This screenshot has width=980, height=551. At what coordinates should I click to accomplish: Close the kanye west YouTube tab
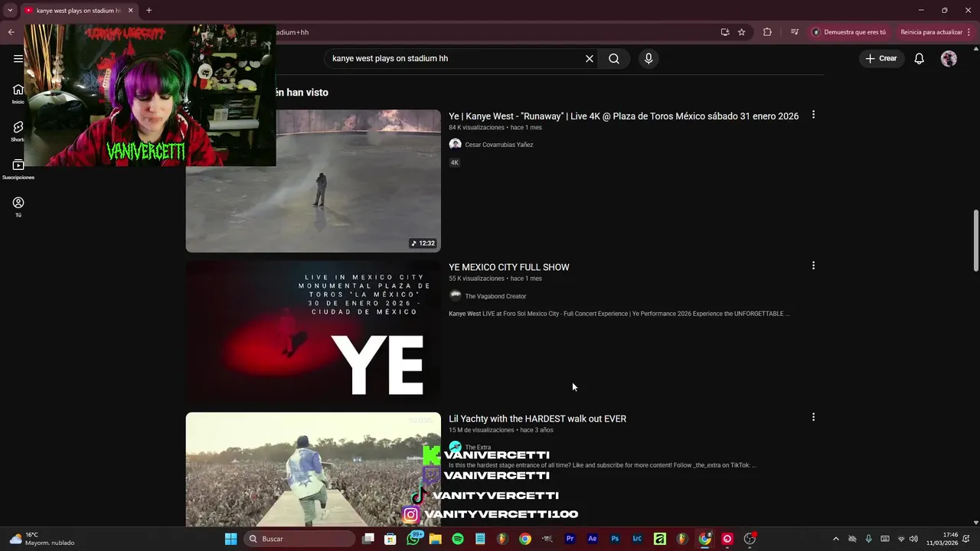click(x=130, y=11)
